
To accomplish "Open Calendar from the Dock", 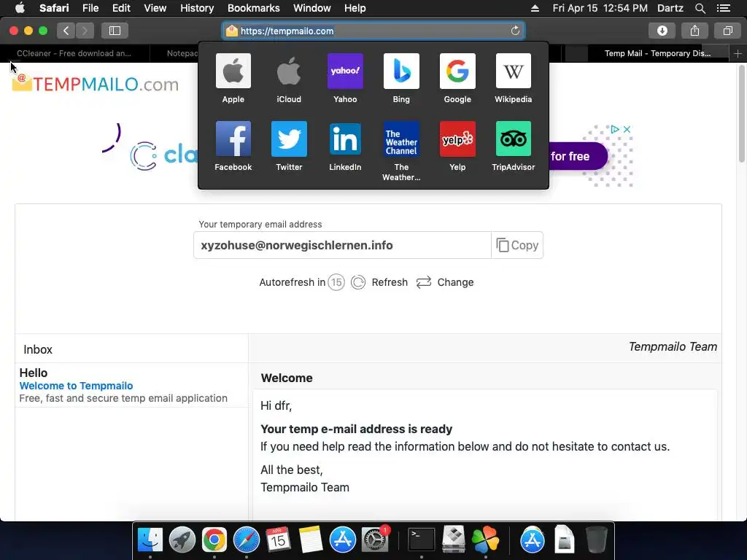I will click(278, 540).
